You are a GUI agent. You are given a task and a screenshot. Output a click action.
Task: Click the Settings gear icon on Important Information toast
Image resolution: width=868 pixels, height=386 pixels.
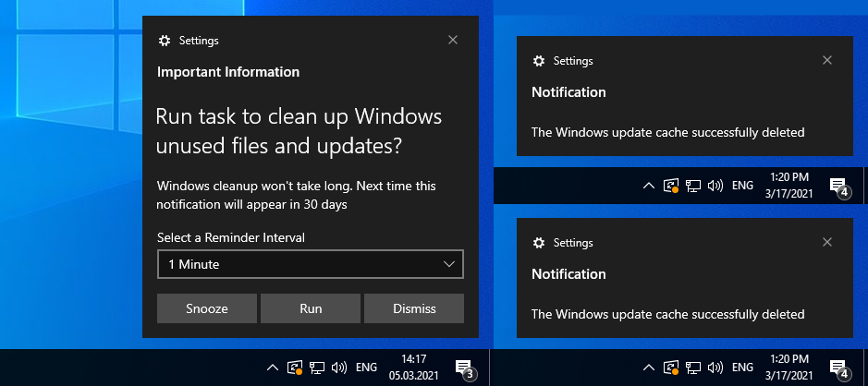point(164,41)
